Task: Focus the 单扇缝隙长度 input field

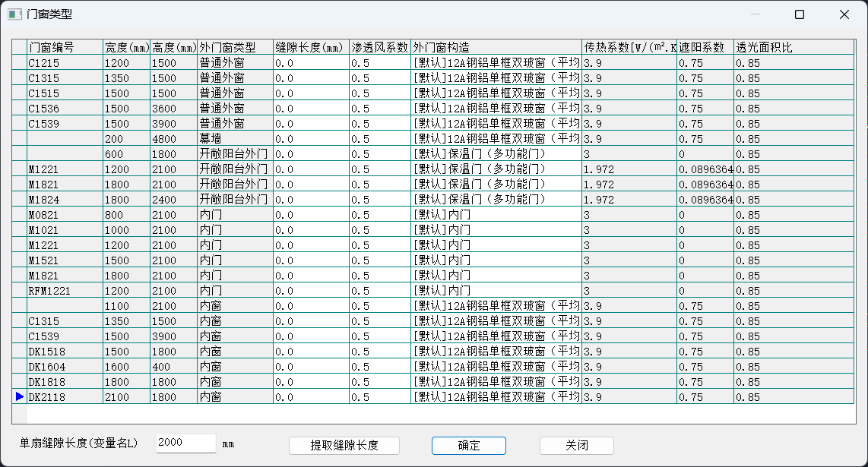Action: [185, 443]
